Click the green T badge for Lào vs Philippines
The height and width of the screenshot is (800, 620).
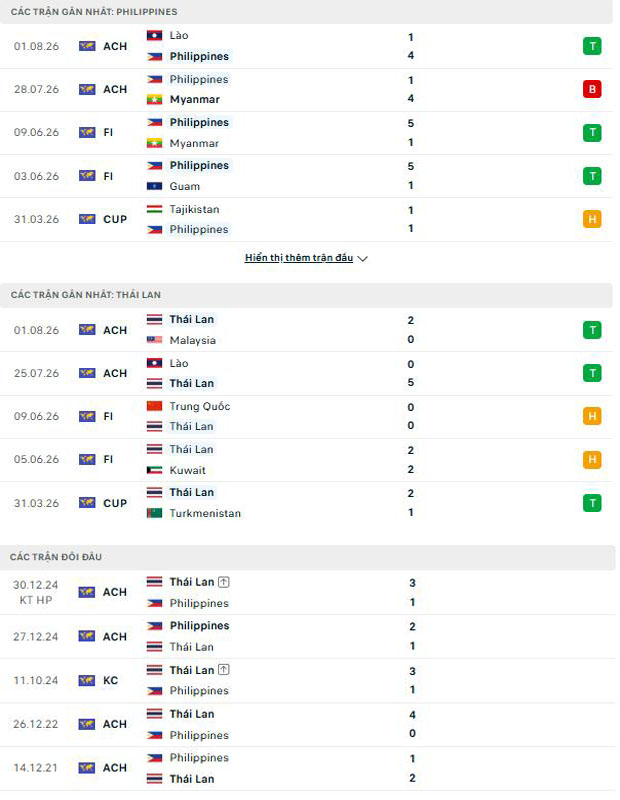point(592,46)
